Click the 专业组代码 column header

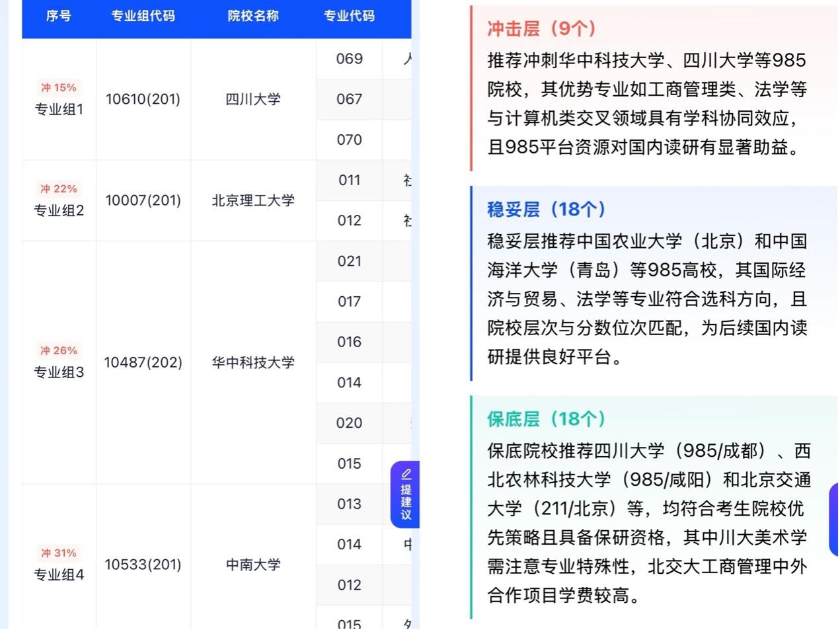pos(143,15)
